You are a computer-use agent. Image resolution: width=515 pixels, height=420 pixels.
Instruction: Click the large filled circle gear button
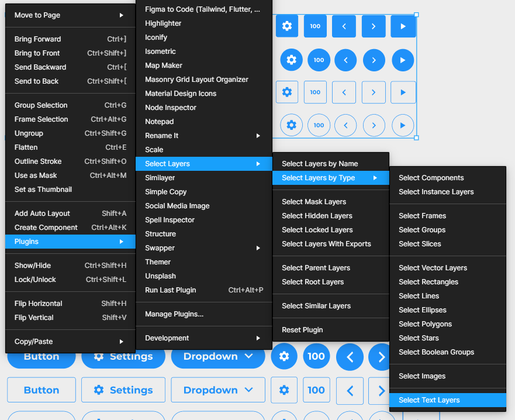284,357
